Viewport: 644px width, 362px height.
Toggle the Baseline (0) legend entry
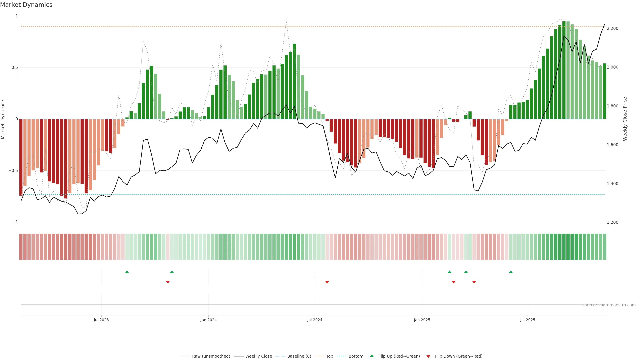click(x=299, y=356)
